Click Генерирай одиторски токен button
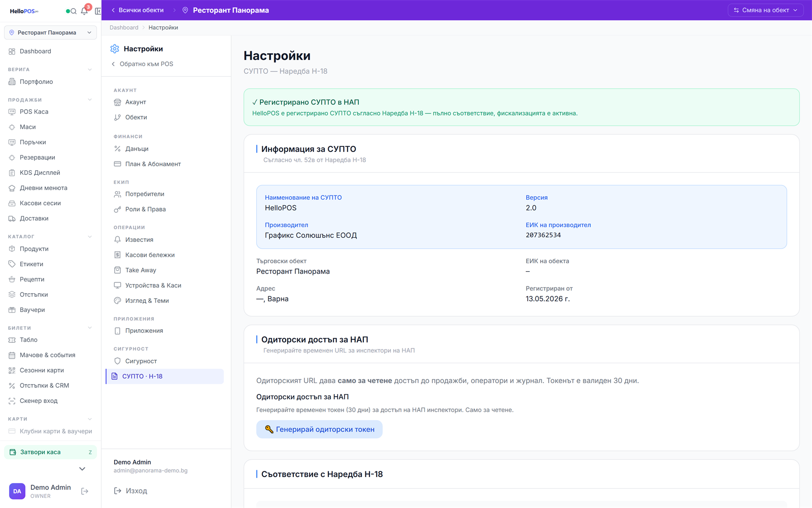 click(319, 429)
